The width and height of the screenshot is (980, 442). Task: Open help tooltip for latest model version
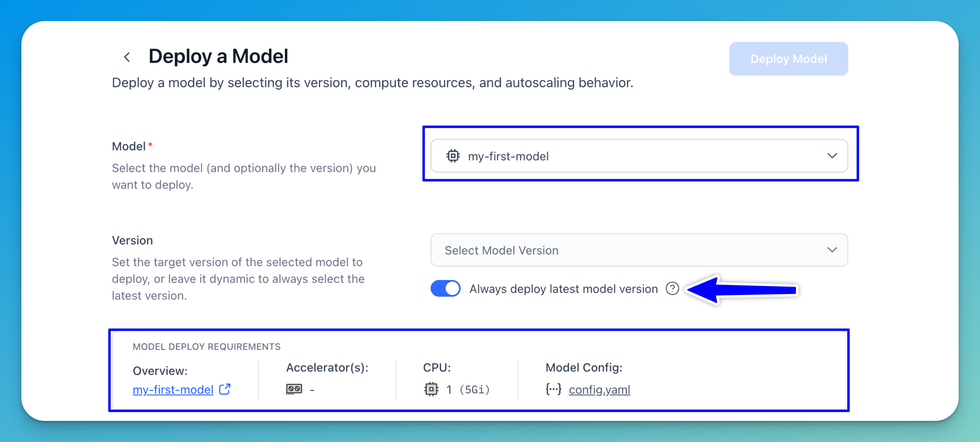click(x=672, y=289)
